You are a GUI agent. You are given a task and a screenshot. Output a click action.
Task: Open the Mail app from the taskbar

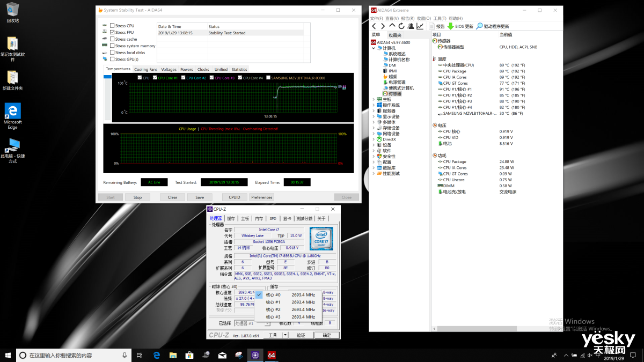[x=222, y=355]
